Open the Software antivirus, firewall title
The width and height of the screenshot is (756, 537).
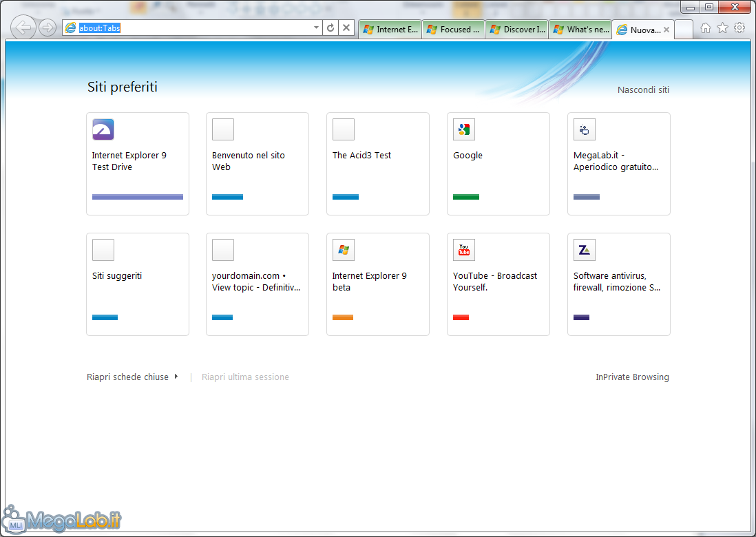[617, 282]
